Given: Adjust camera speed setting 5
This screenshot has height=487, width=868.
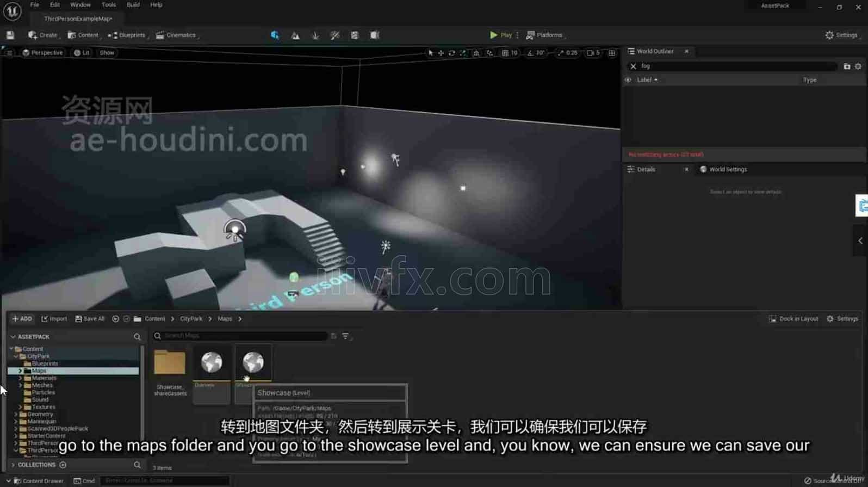Looking at the screenshot, I should [x=593, y=53].
